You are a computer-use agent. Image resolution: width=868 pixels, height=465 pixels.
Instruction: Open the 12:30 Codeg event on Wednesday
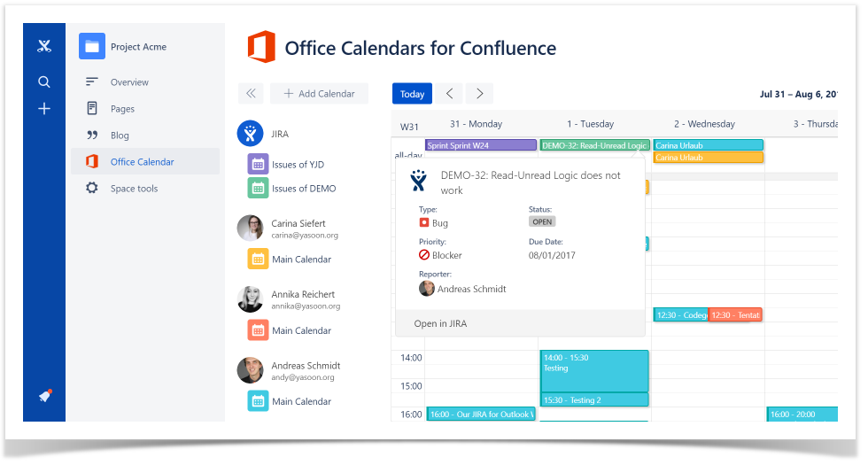[680, 314]
